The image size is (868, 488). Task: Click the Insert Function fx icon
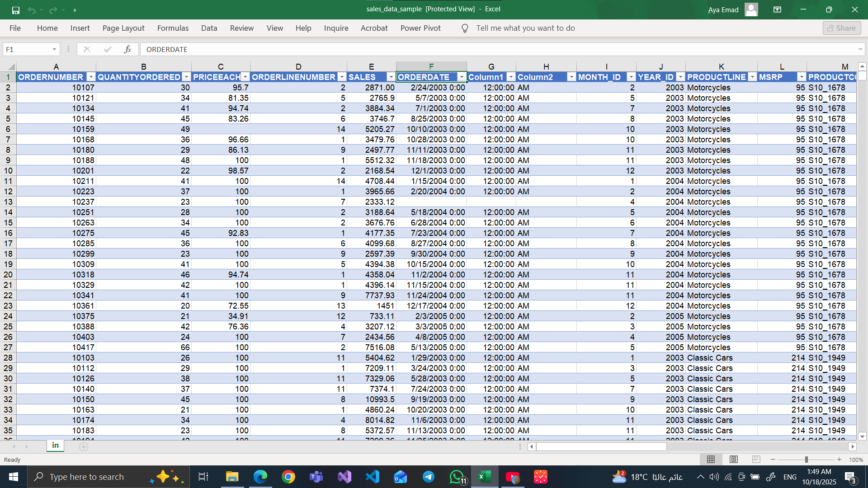tap(127, 49)
